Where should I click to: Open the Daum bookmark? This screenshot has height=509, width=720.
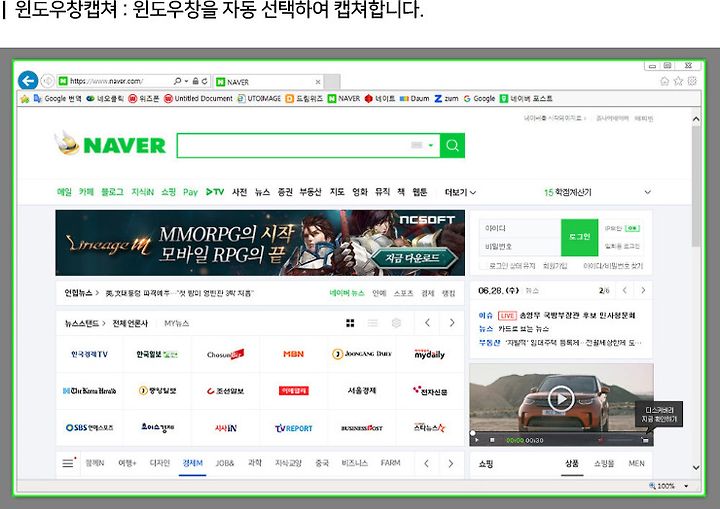tap(415, 98)
